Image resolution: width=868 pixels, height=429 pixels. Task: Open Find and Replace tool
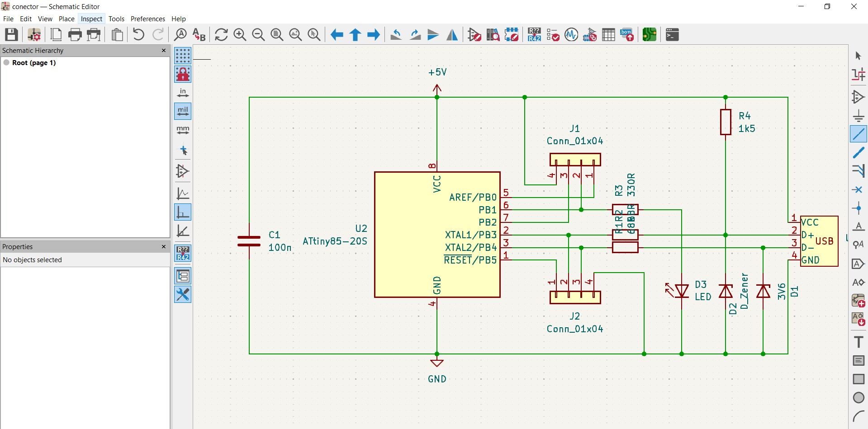(199, 34)
